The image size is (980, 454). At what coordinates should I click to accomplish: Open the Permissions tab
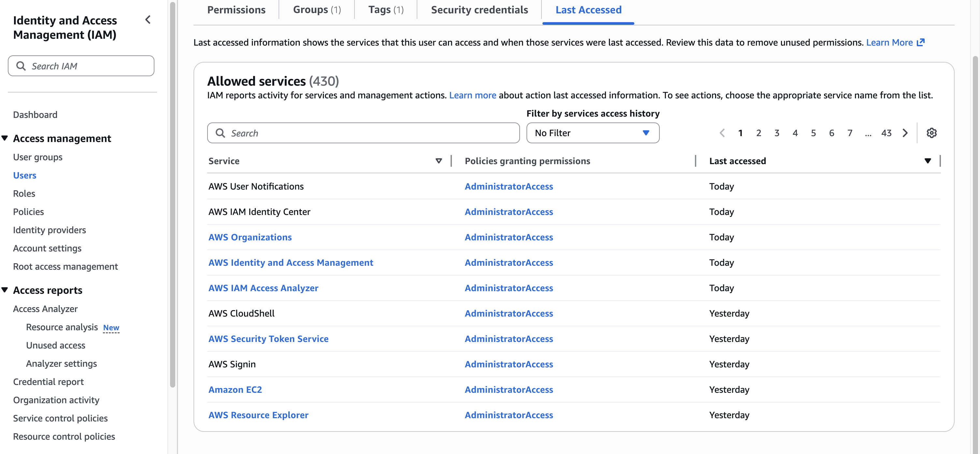pyautogui.click(x=236, y=10)
